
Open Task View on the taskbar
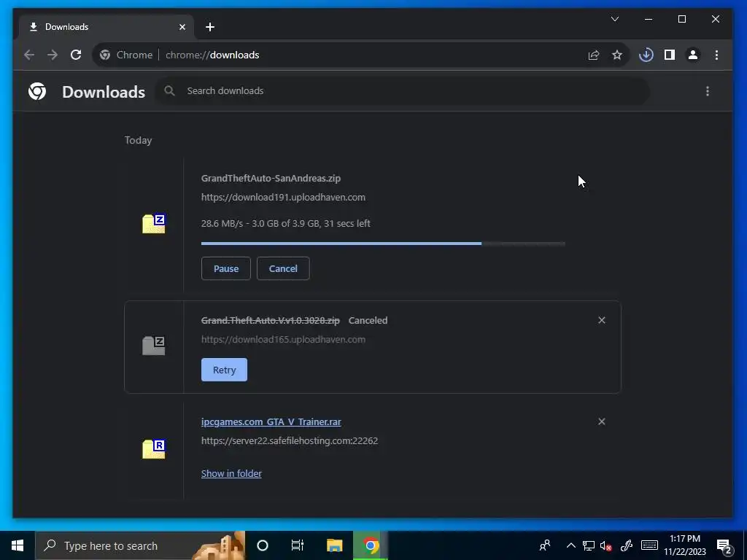pyautogui.click(x=298, y=545)
